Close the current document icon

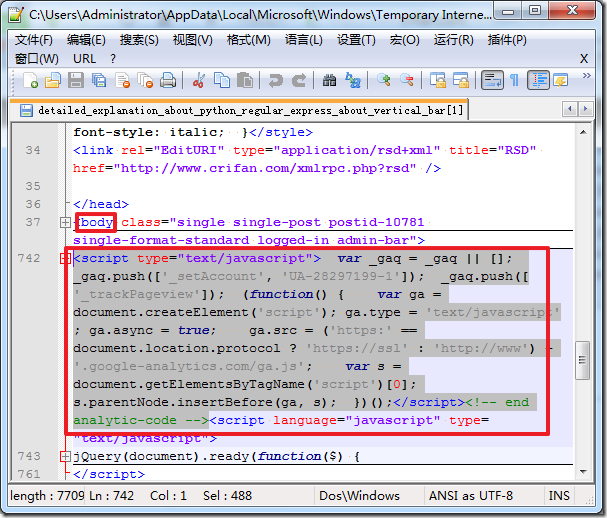122,81
